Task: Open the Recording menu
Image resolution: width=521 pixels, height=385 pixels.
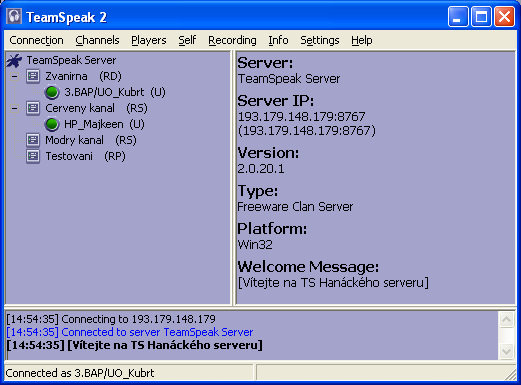Action: point(232,40)
